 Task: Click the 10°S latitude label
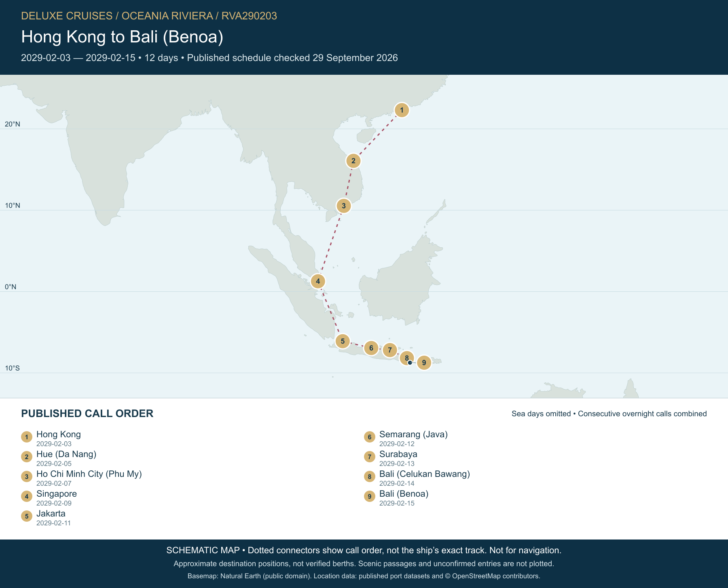tap(13, 368)
